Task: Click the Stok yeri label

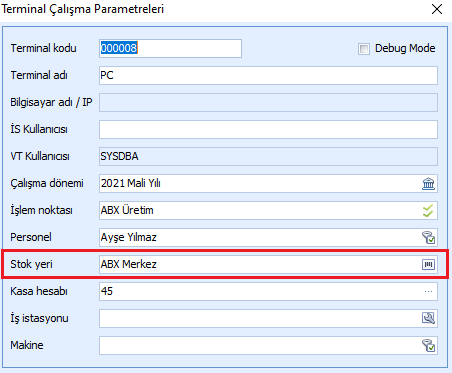Action: (31, 264)
